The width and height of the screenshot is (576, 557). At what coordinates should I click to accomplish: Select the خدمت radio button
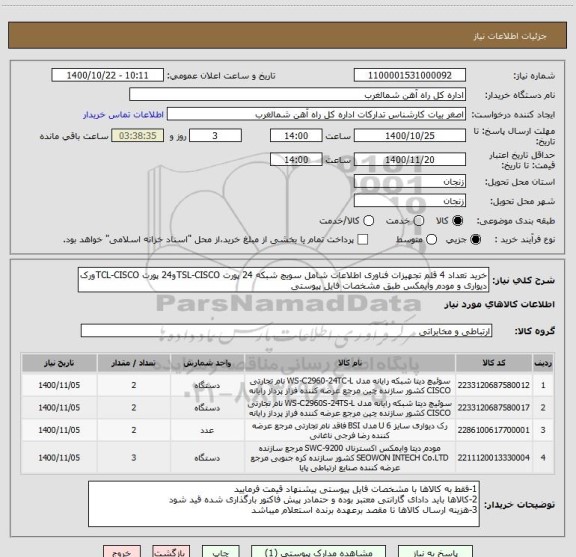pyautogui.click(x=419, y=221)
